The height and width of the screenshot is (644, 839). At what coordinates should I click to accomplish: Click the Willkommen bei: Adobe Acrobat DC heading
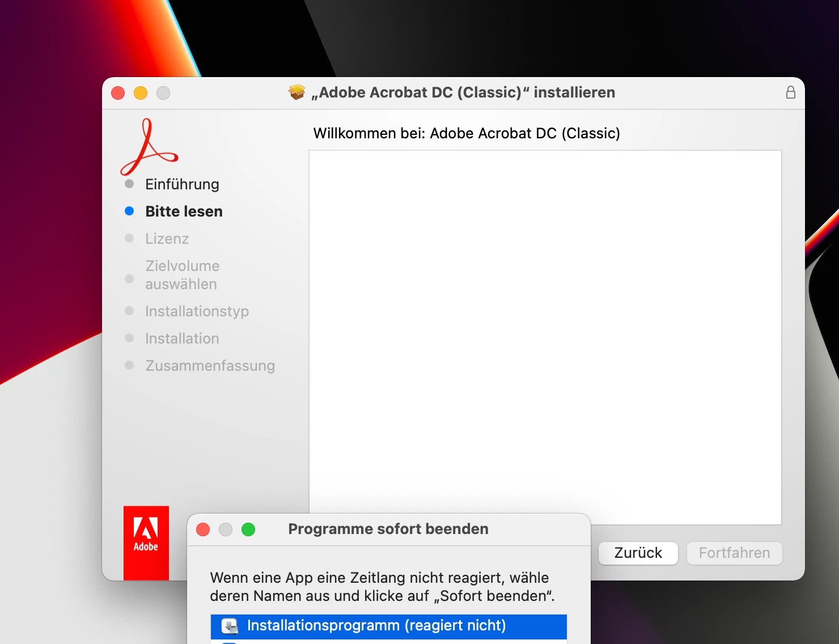[467, 133]
